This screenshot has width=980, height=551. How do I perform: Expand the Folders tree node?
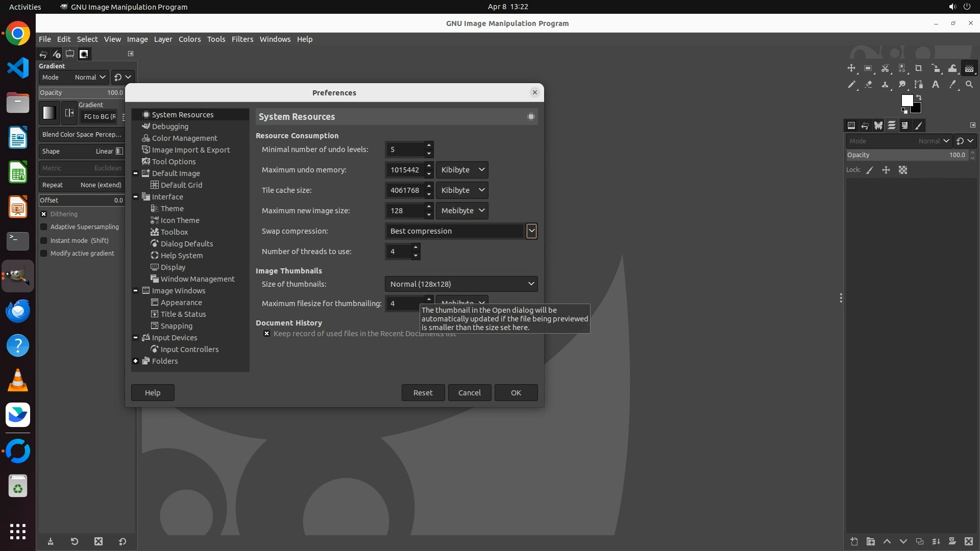coord(136,361)
